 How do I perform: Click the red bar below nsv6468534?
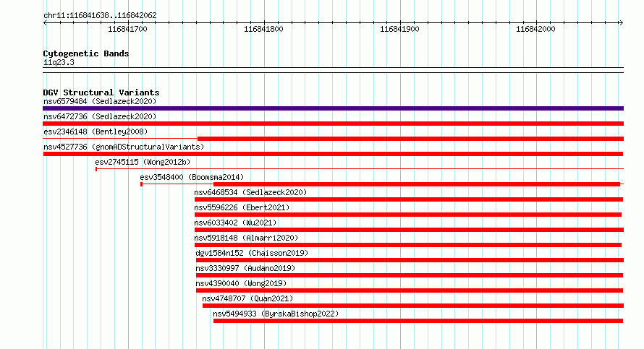[x=409, y=199]
